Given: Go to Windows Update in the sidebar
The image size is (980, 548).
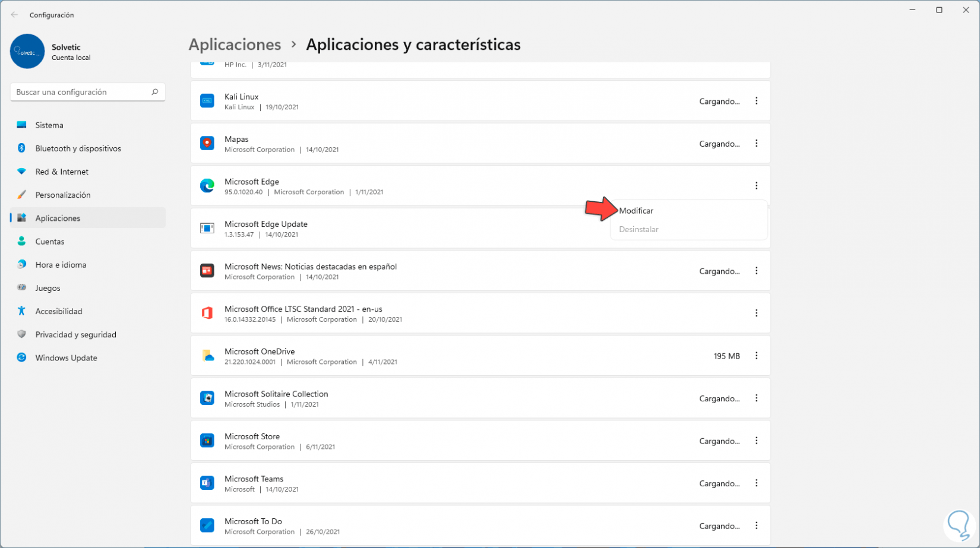Looking at the screenshot, I should pyautogui.click(x=66, y=358).
